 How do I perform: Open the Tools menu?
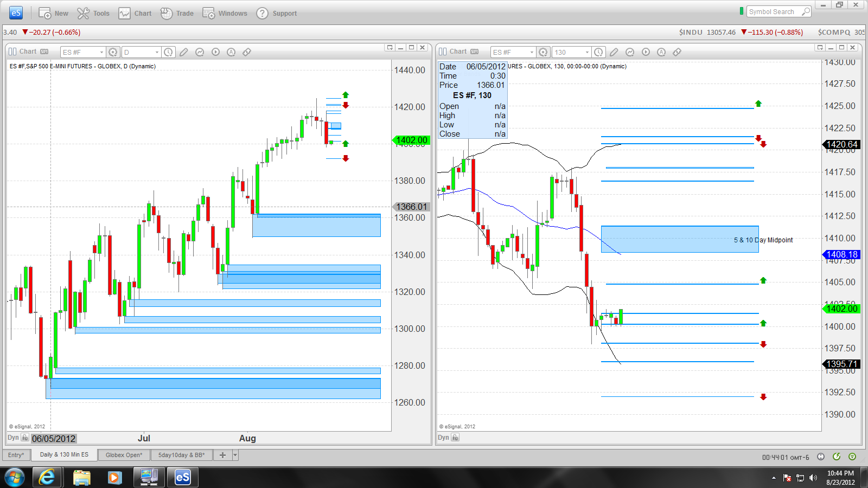point(93,14)
